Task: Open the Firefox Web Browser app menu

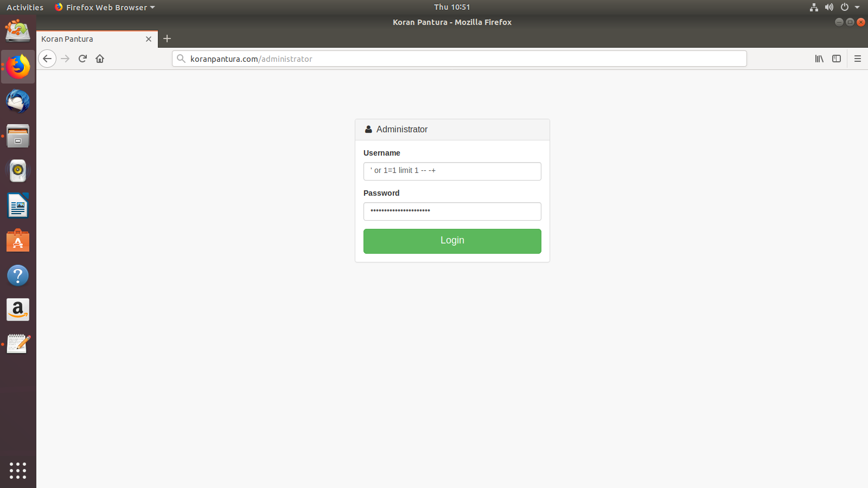Action: (105, 7)
